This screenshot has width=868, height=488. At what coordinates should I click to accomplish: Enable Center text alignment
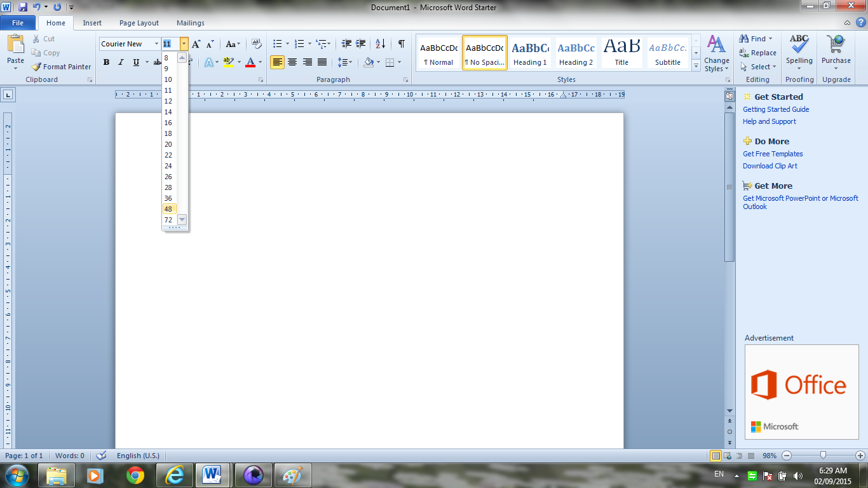(x=292, y=62)
